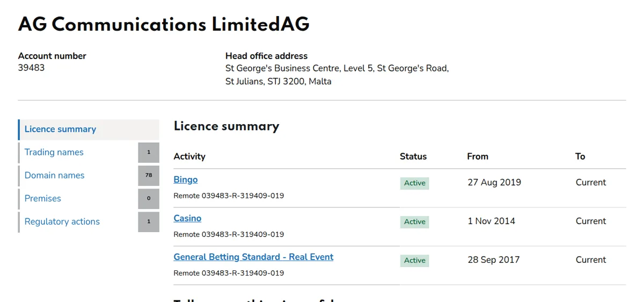
Task: Click the Activity column header
Action: click(189, 156)
